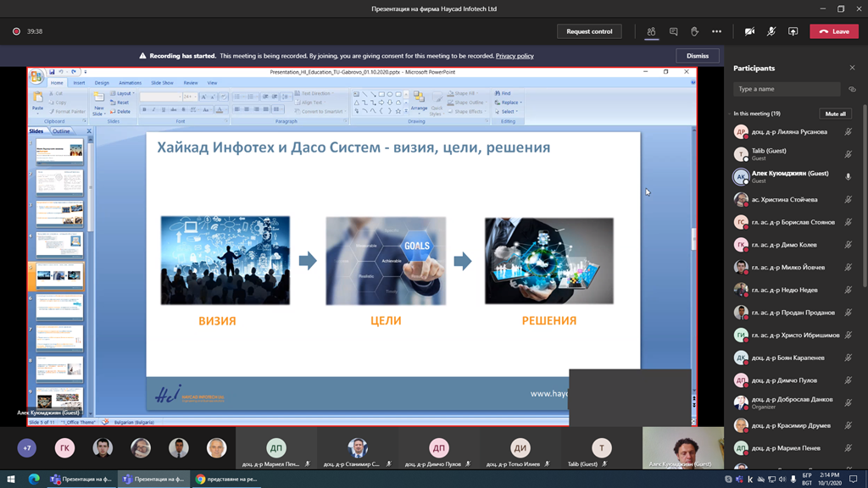
Task: Expand the +7 additional participants bubble
Action: [x=26, y=447]
